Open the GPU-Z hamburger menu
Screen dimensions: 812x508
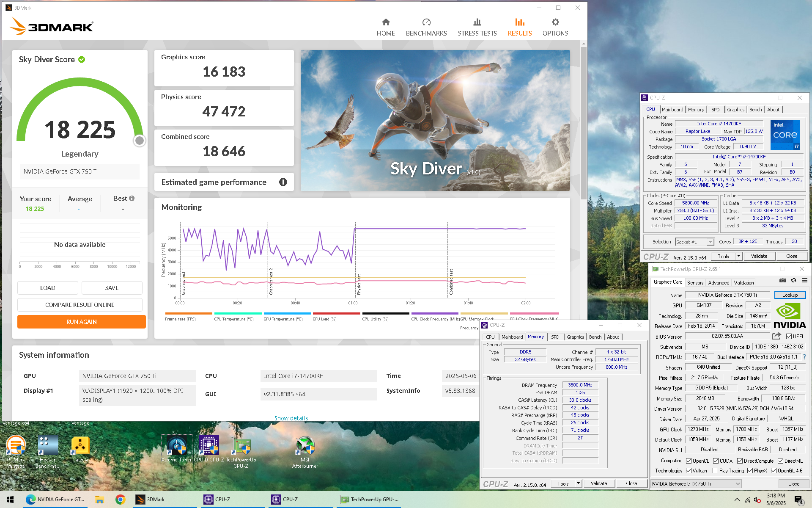pyautogui.click(x=804, y=281)
